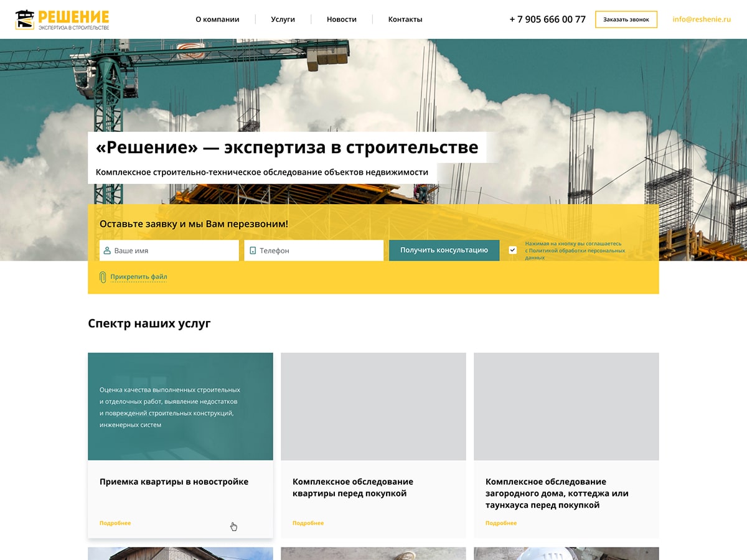Click the Заказать звонок button

pos(626,19)
